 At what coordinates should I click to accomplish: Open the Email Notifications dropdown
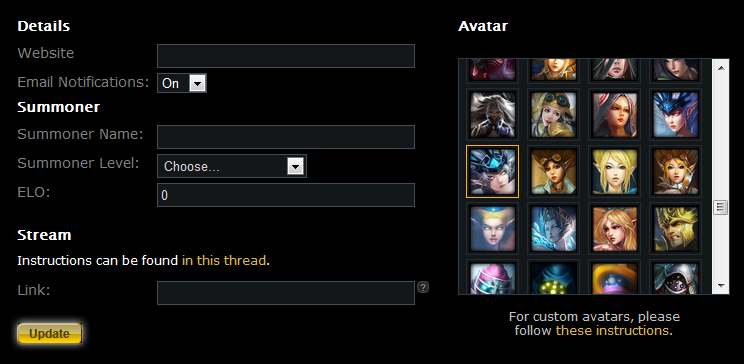pos(182,83)
